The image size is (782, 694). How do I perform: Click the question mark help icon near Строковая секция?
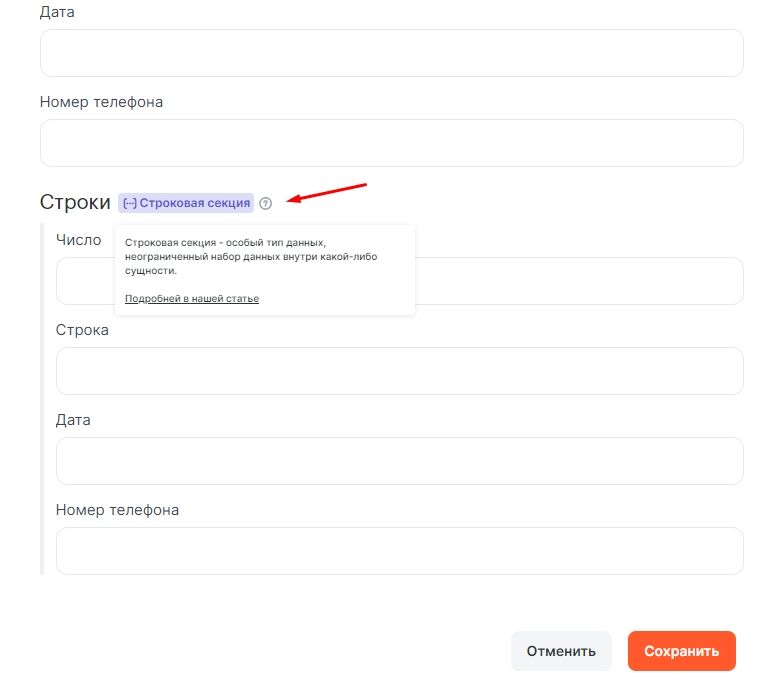265,203
